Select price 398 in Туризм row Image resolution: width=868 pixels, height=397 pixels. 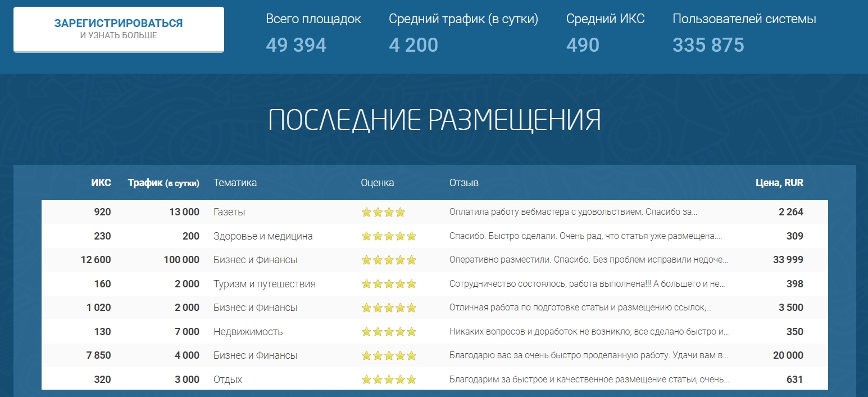point(795,284)
